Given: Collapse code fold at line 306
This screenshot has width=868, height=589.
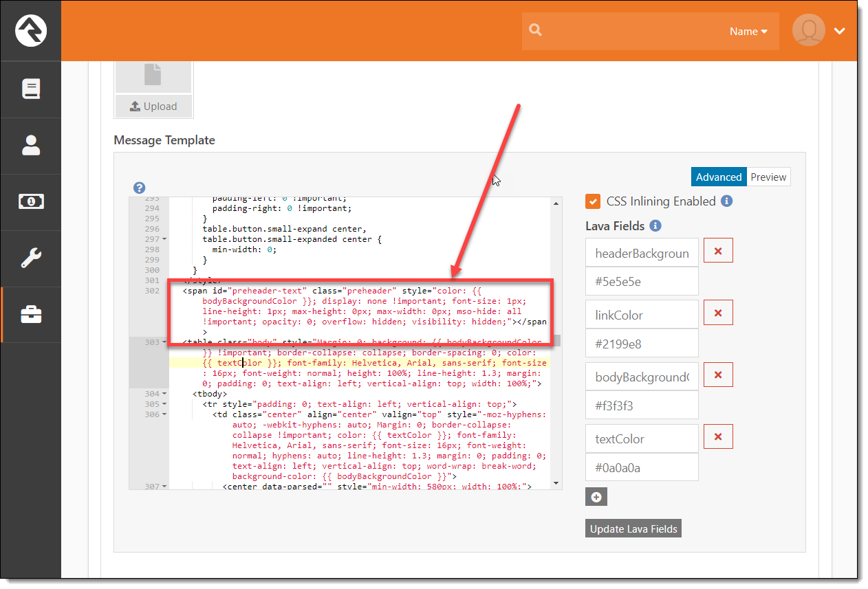Looking at the screenshot, I should point(164,414).
